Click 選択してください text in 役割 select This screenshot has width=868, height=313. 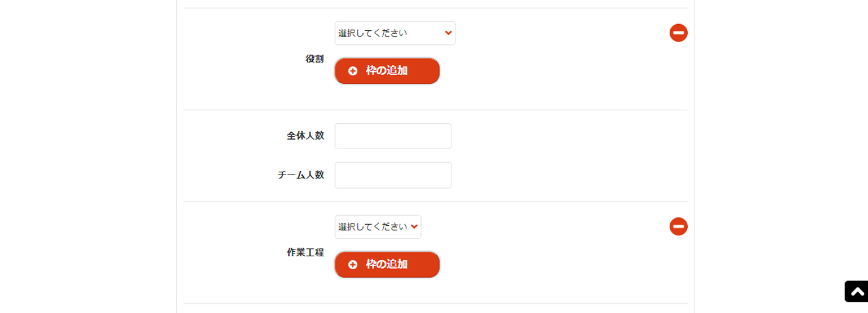[373, 33]
